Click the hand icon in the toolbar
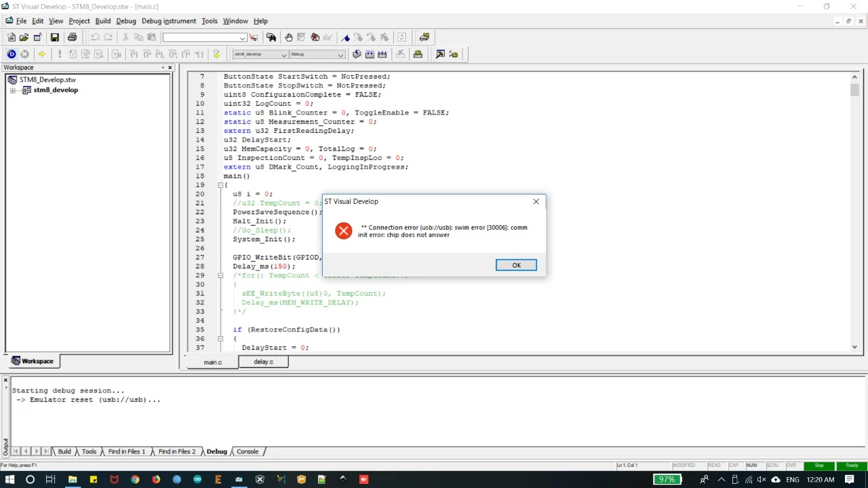This screenshot has width=868, height=488. [x=289, y=37]
